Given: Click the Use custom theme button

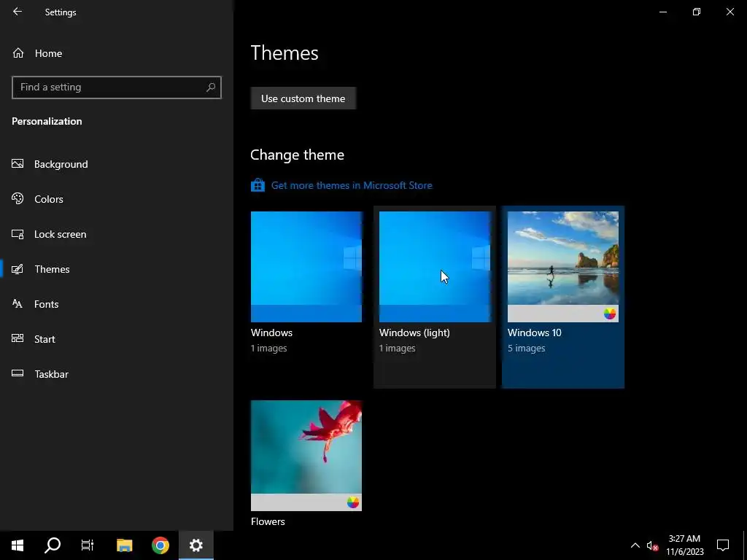Looking at the screenshot, I should [303, 98].
